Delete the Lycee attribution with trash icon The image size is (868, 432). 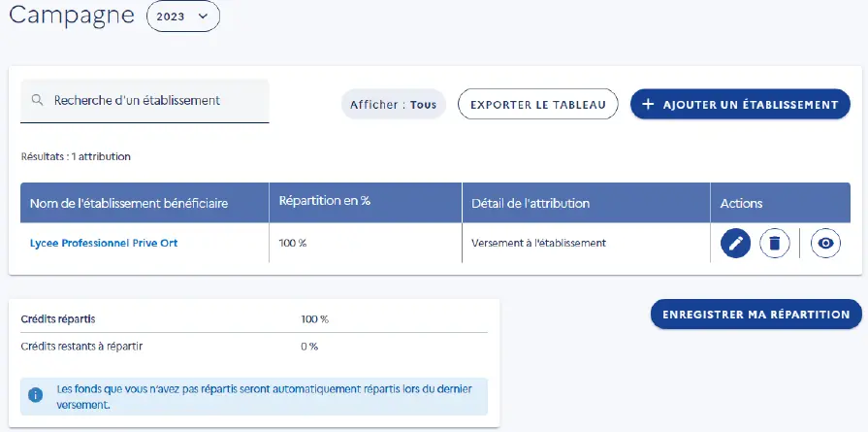coord(774,243)
